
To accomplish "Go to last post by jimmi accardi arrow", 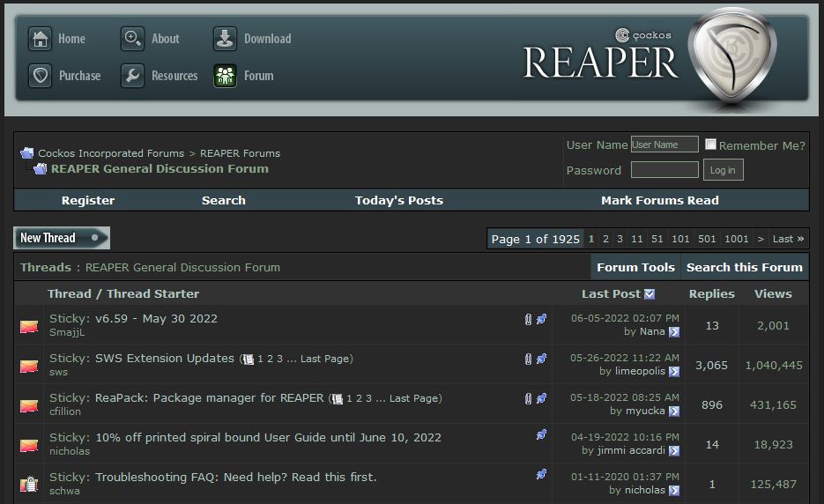I will coord(674,451).
